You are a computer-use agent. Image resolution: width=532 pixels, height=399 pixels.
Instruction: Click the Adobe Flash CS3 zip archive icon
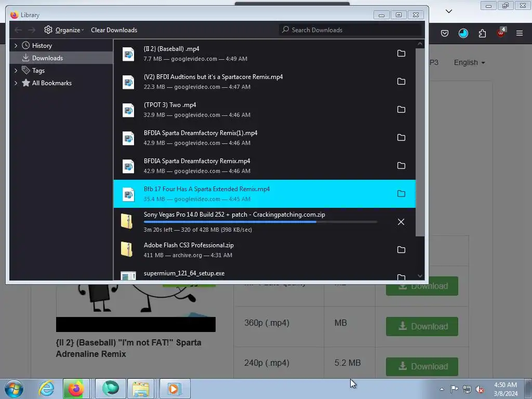point(127,249)
